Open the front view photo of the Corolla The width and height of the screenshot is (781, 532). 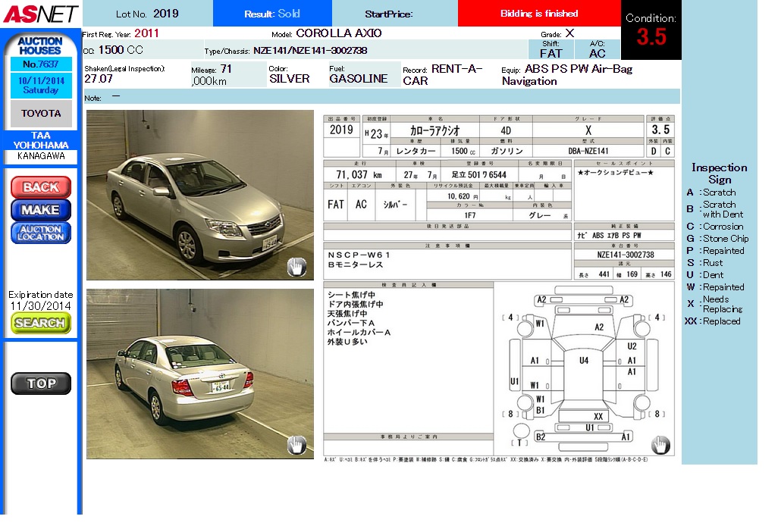(x=199, y=195)
